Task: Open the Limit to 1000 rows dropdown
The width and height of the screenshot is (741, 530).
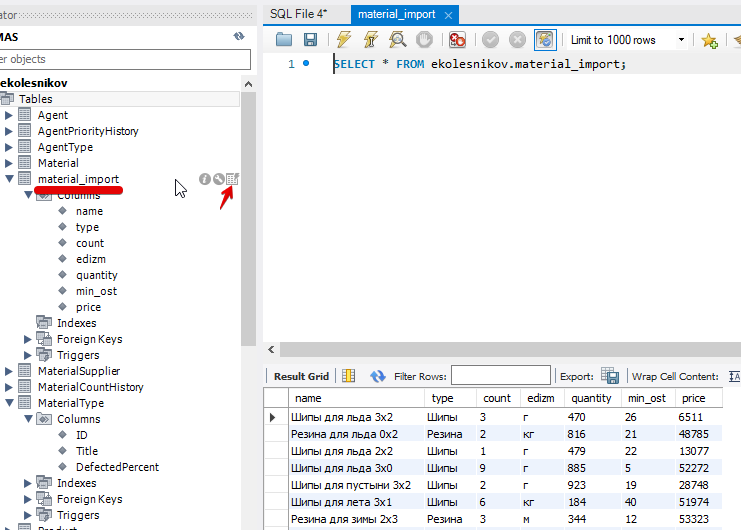Action: click(681, 40)
